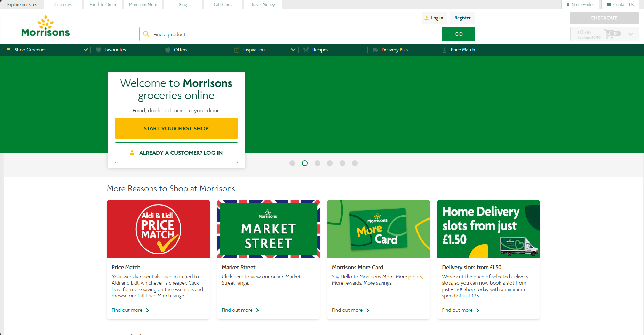644x335 pixels.
Task: Expand the Inspiration dropdown chevron
Action: (x=293, y=50)
